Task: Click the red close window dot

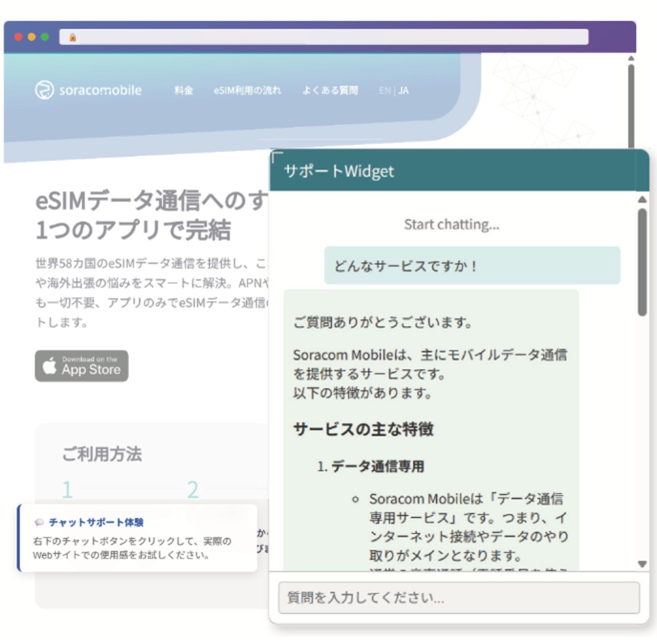Action: 19,37
